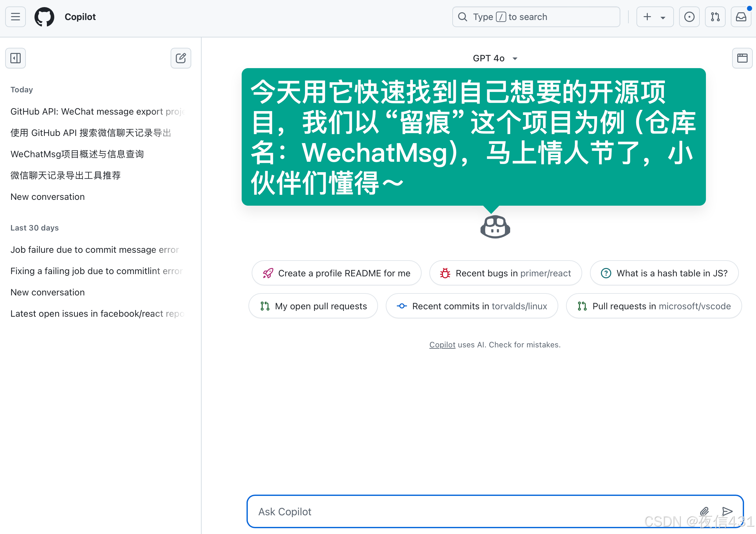
Task: Click the attach file paperclip icon
Action: tap(704, 511)
